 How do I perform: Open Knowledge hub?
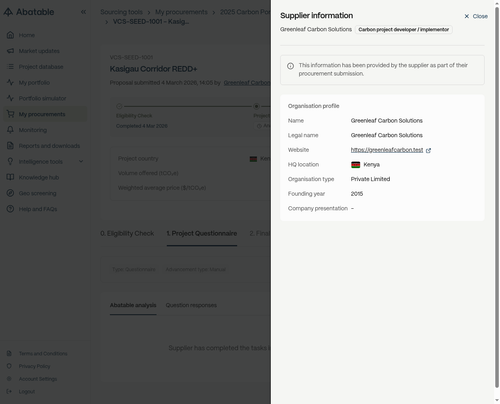pyautogui.click(x=39, y=178)
